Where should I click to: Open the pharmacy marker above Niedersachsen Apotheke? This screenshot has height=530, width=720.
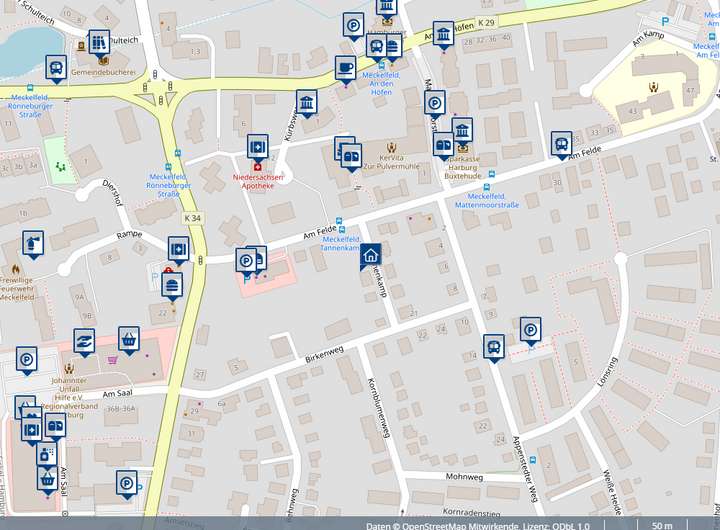point(258,146)
